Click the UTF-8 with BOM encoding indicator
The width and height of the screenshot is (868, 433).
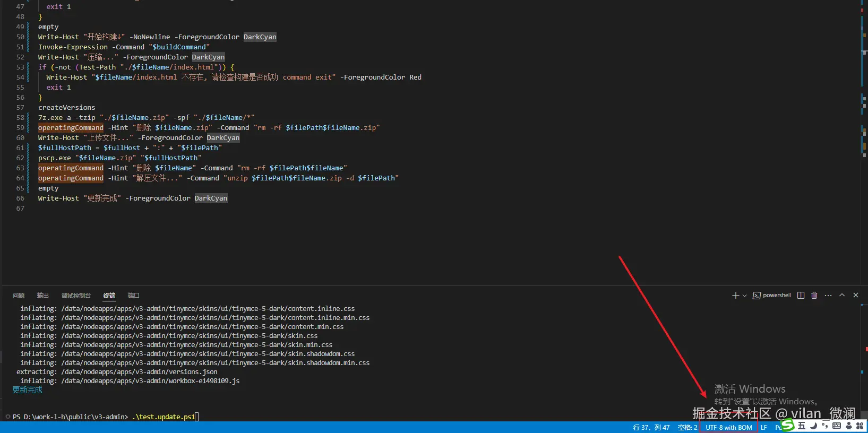tap(728, 428)
